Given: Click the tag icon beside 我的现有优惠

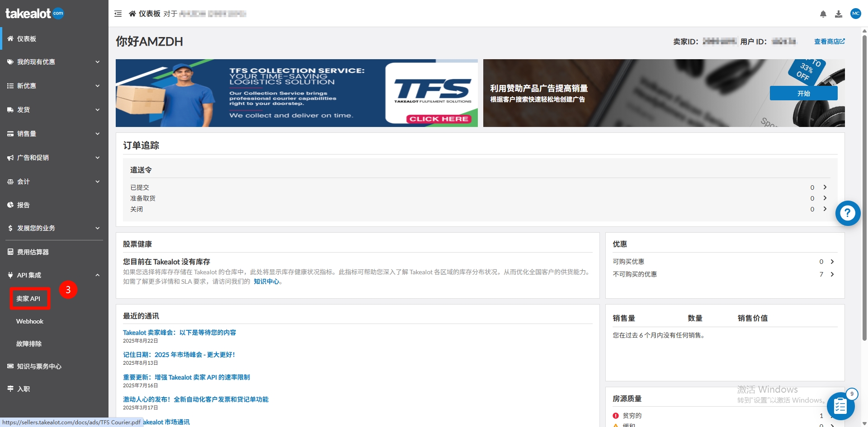Looking at the screenshot, I should (10, 62).
